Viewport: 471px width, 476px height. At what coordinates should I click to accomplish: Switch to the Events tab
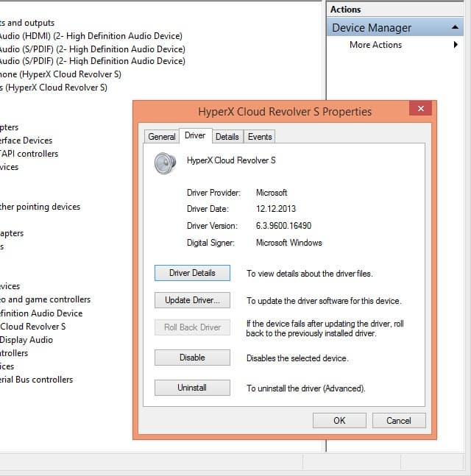(260, 137)
